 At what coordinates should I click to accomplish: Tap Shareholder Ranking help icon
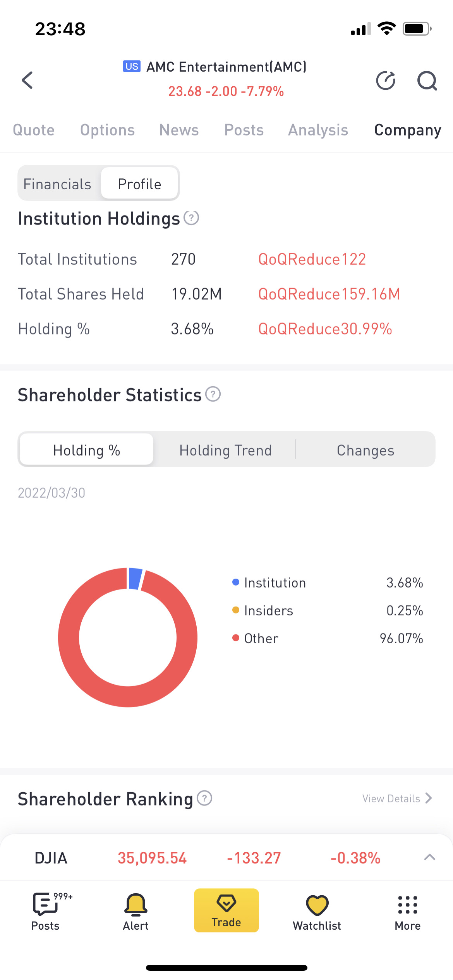(x=204, y=798)
